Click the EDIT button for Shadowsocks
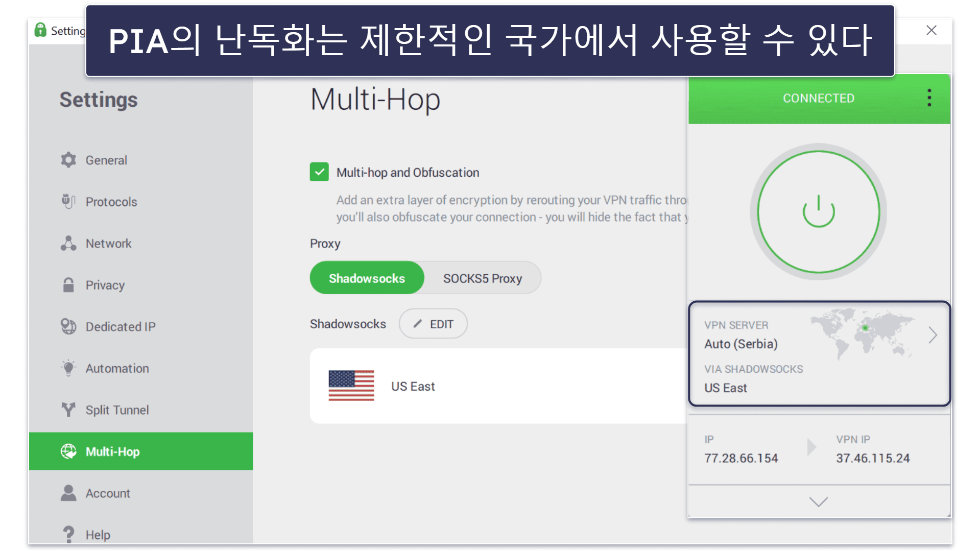 click(433, 324)
